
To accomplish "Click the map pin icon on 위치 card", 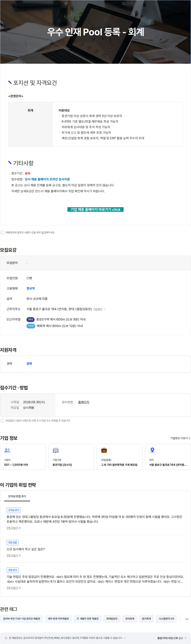I will pyautogui.click(x=152, y=451).
